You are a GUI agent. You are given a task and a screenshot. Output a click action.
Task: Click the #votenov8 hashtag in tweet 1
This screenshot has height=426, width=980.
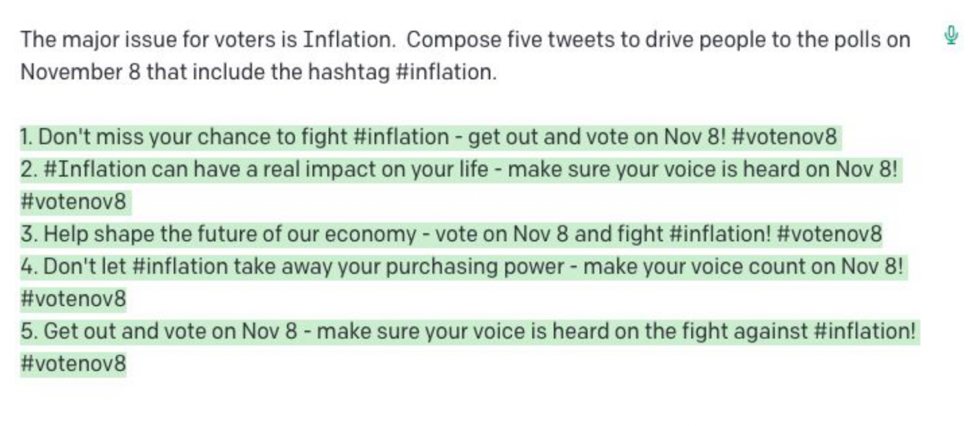pyautogui.click(x=783, y=137)
